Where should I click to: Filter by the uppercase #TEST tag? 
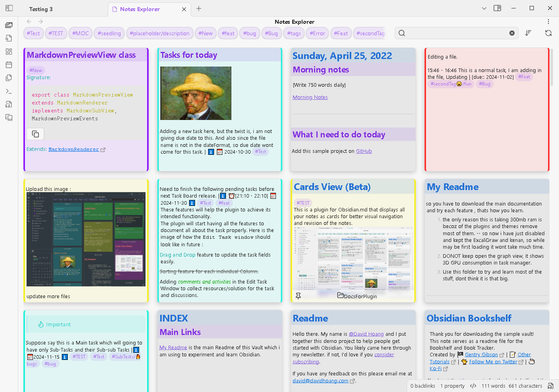pos(56,33)
